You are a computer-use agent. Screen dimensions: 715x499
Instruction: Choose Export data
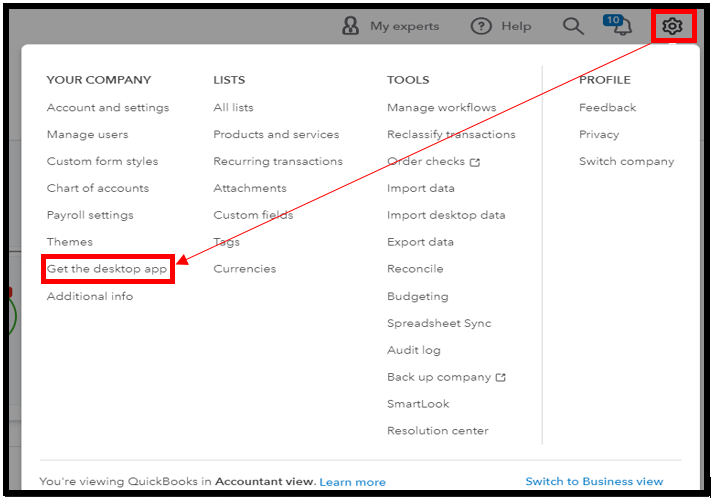[420, 242]
